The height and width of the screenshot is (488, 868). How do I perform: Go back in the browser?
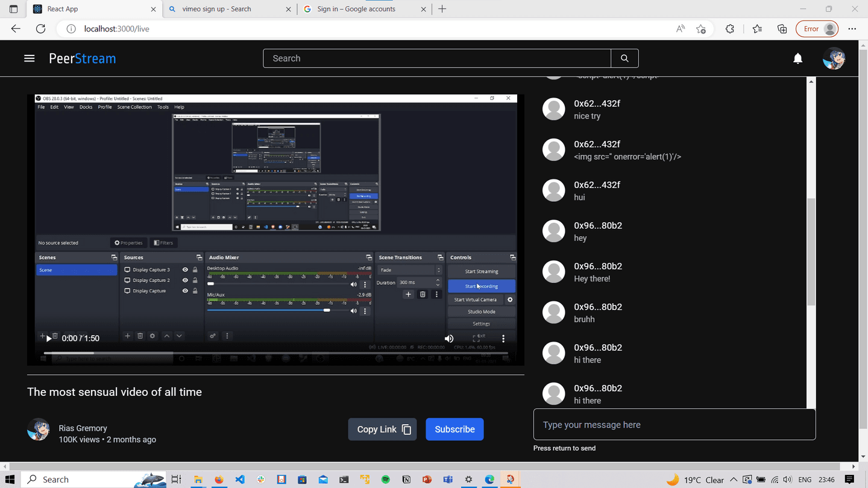coord(16,29)
